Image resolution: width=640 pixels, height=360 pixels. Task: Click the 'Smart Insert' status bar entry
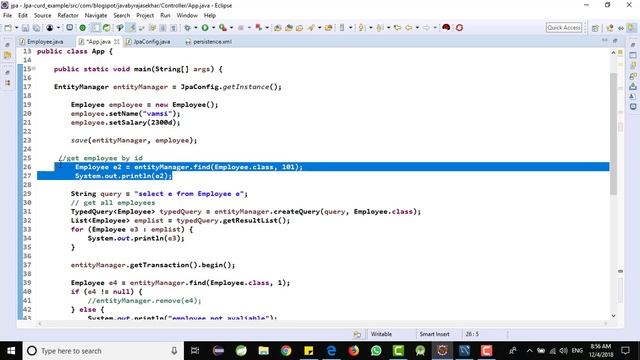point(434,334)
